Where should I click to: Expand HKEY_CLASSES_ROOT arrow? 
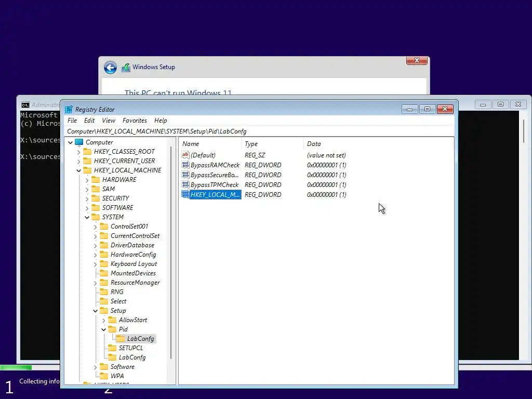(79, 152)
